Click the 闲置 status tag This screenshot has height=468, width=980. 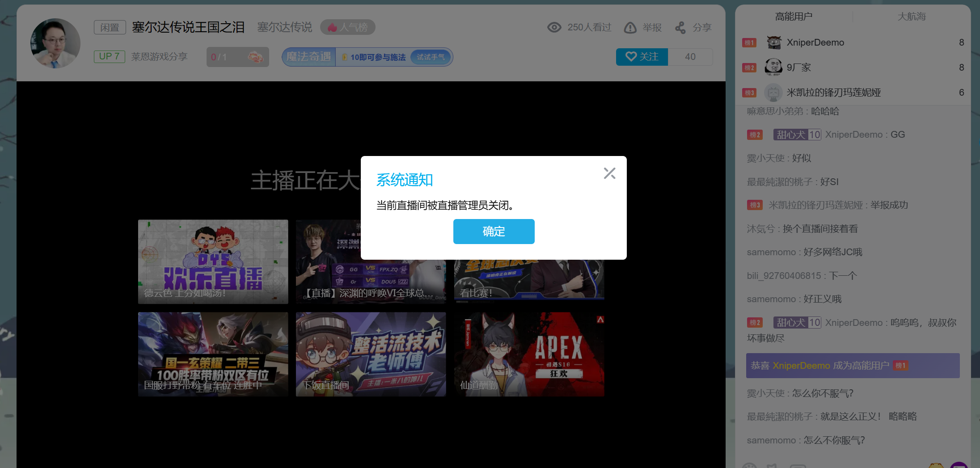[110, 28]
